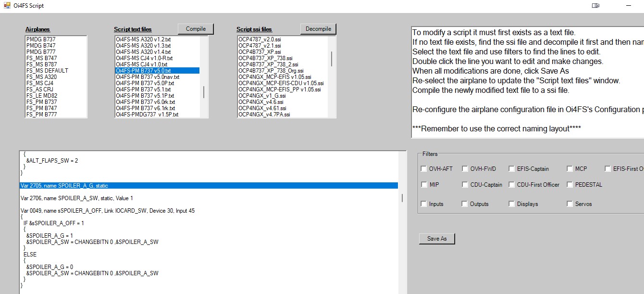The width and height of the screenshot is (644, 294).
Task: Enable the OVH-AFT filter
Action: click(424, 169)
